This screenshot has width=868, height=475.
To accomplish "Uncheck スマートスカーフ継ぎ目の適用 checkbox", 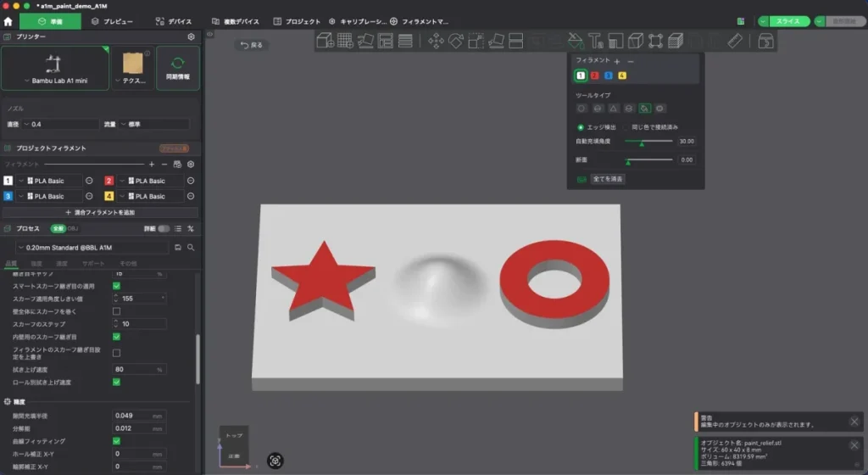I will point(116,286).
